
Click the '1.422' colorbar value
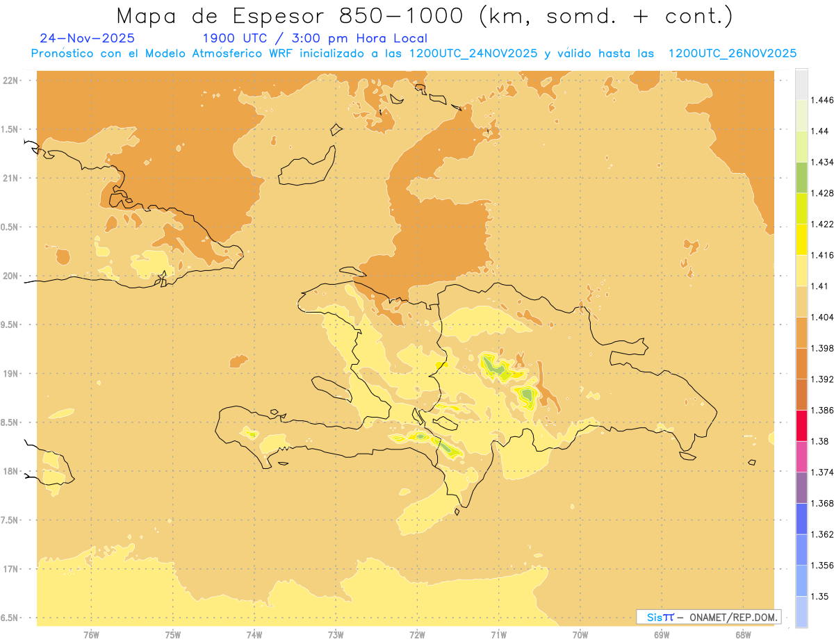pos(822,224)
